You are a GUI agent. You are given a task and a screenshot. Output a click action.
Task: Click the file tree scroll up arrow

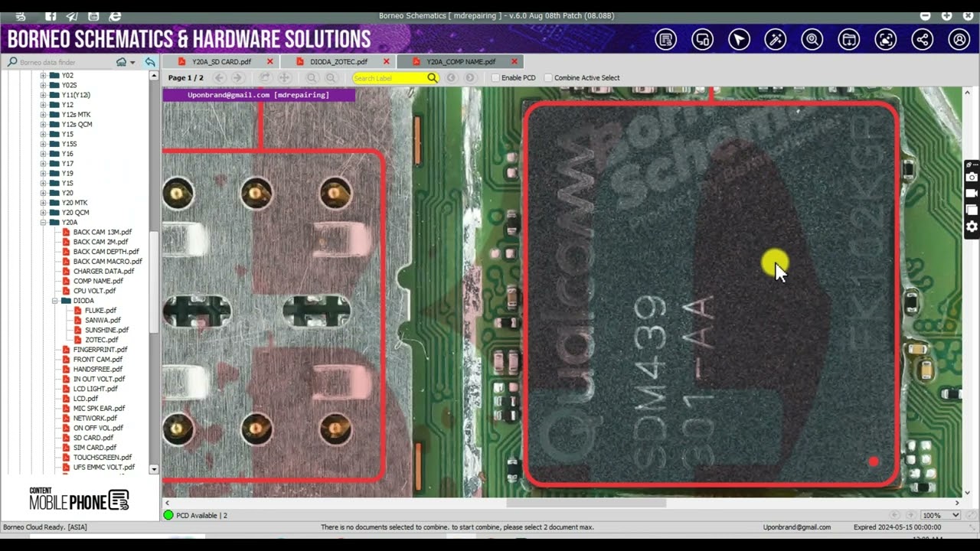(154, 77)
